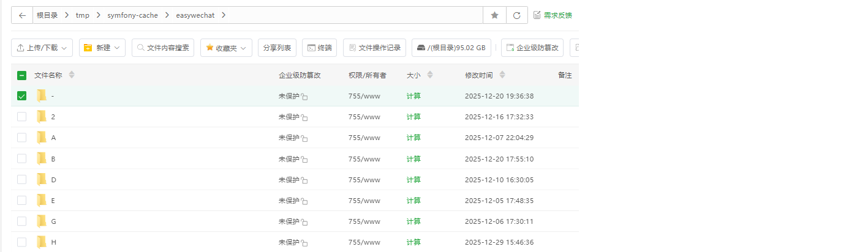Click the lock icon for folder A
The image size is (868, 252).
[304, 139]
